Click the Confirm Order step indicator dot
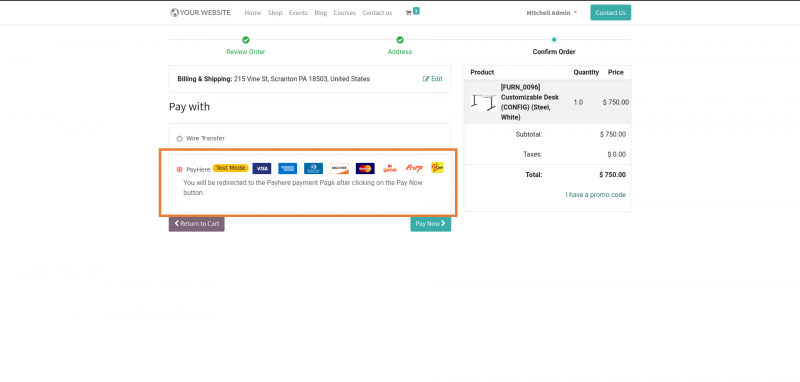 pos(554,40)
